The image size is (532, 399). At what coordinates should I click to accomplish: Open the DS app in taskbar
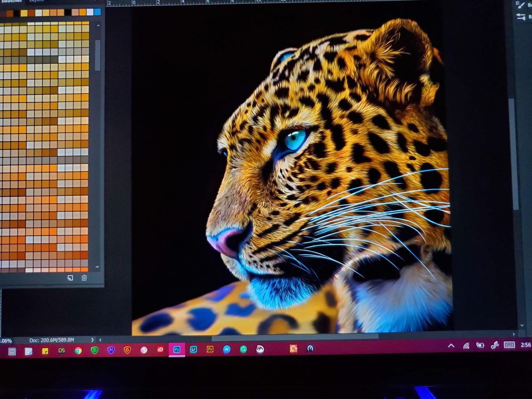point(62,350)
